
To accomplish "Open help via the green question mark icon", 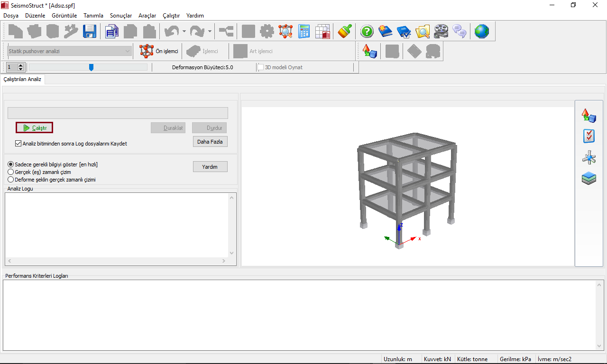I will point(367,32).
